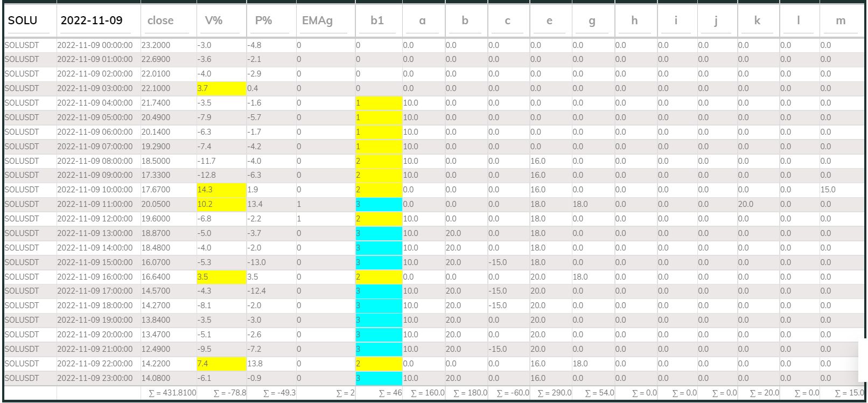Select the V% column filter header
This screenshot has height=403, width=868.
221,21
